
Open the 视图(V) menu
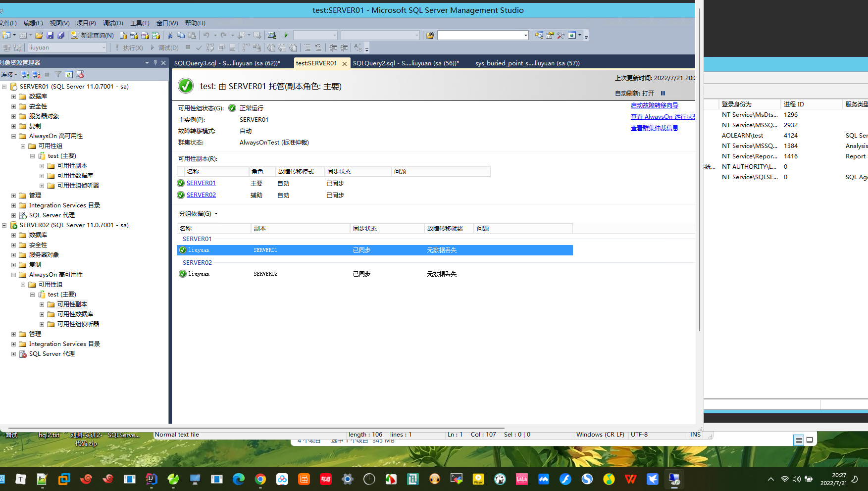[x=59, y=23]
